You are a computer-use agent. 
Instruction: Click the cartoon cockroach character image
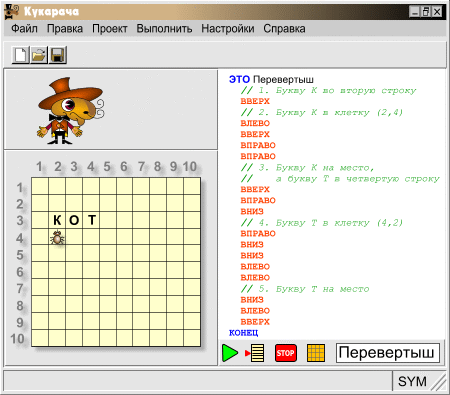pos(71,111)
